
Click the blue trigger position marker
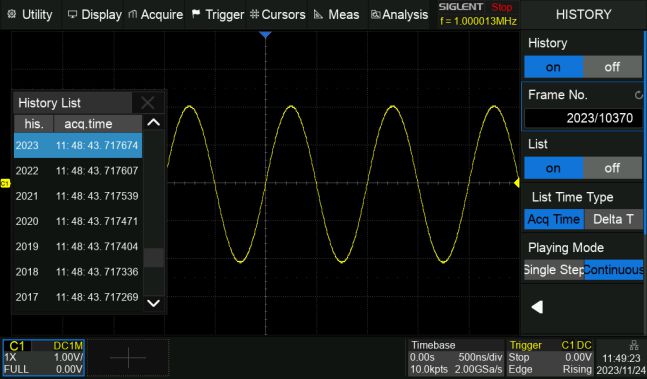(x=265, y=35)
